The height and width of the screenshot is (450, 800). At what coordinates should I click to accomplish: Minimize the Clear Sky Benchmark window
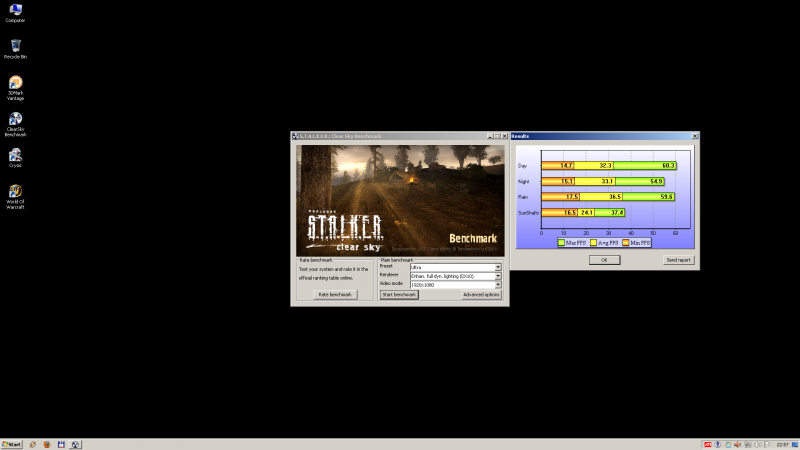(490, 136)
